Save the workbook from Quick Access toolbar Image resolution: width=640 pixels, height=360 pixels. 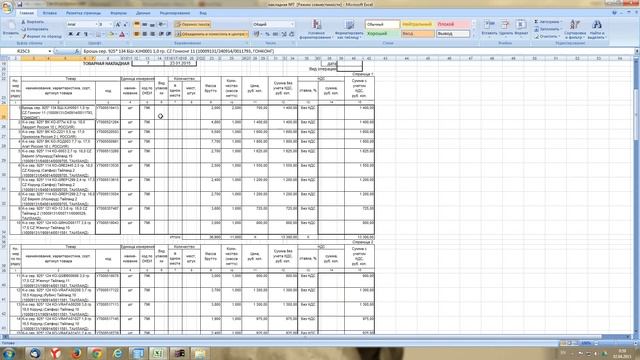point(19,4)
